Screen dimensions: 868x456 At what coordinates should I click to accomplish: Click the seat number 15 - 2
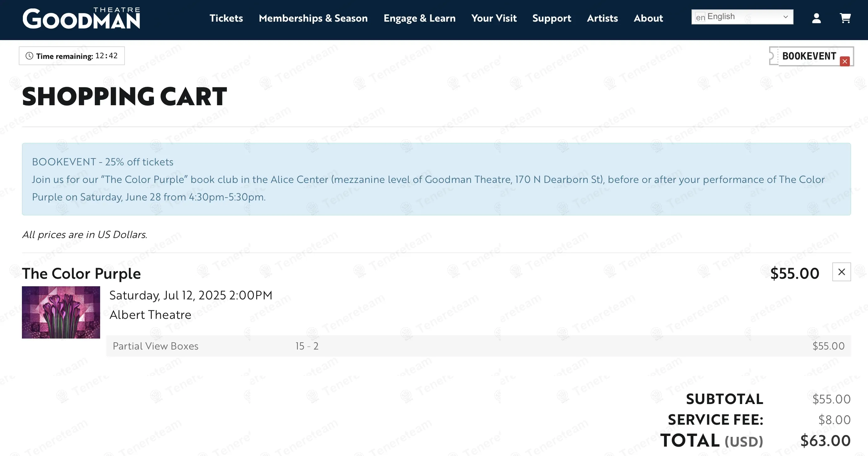pos(307,346)
